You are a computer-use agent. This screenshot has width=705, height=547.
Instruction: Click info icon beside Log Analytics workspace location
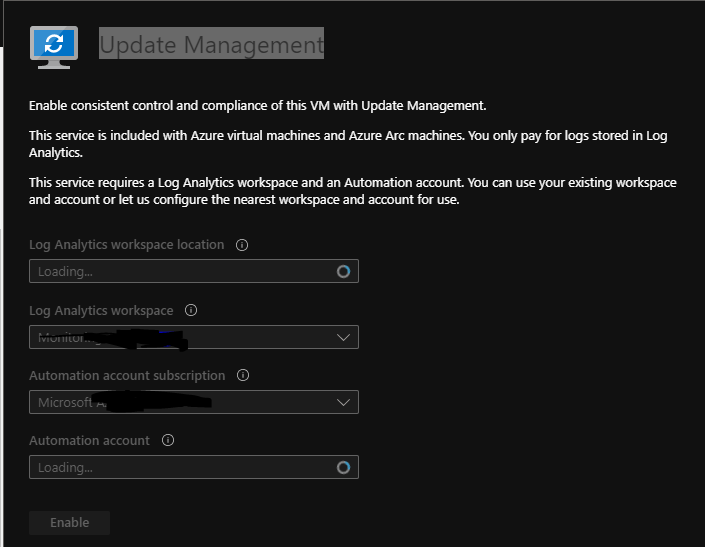click(x=242, y=245)
